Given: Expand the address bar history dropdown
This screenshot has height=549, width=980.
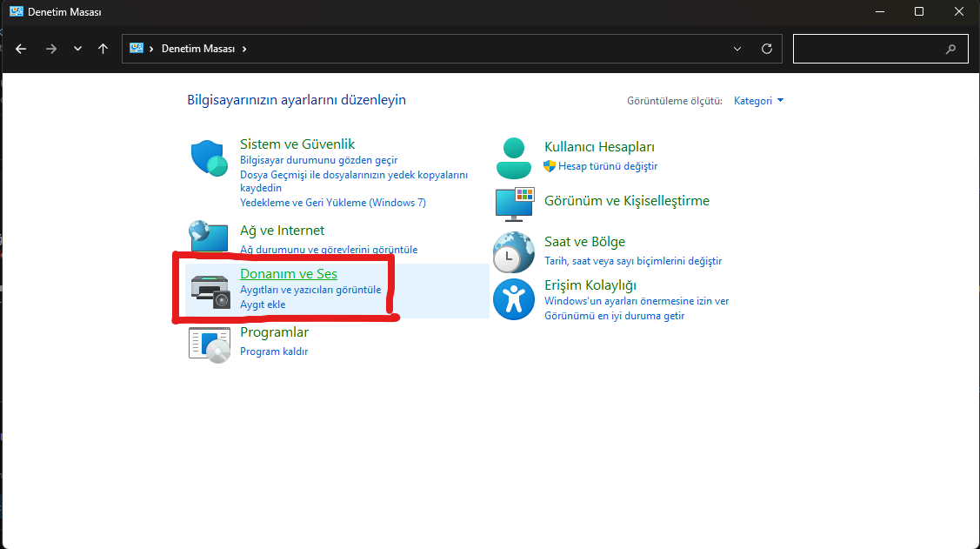Looking at the screenshot, I should click(x=737, y=49).
